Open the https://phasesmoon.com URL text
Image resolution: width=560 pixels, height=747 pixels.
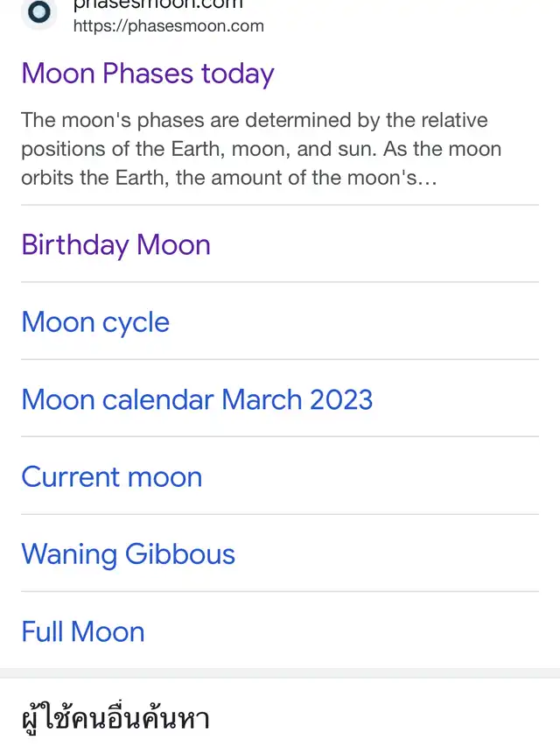pyautogui.click(x=169, y=25)
